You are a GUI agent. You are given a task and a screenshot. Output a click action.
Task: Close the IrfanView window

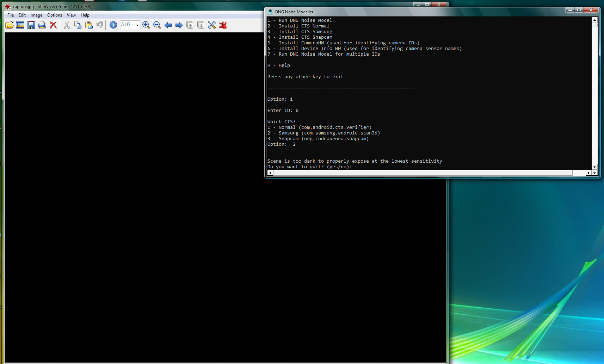(439, 4)
